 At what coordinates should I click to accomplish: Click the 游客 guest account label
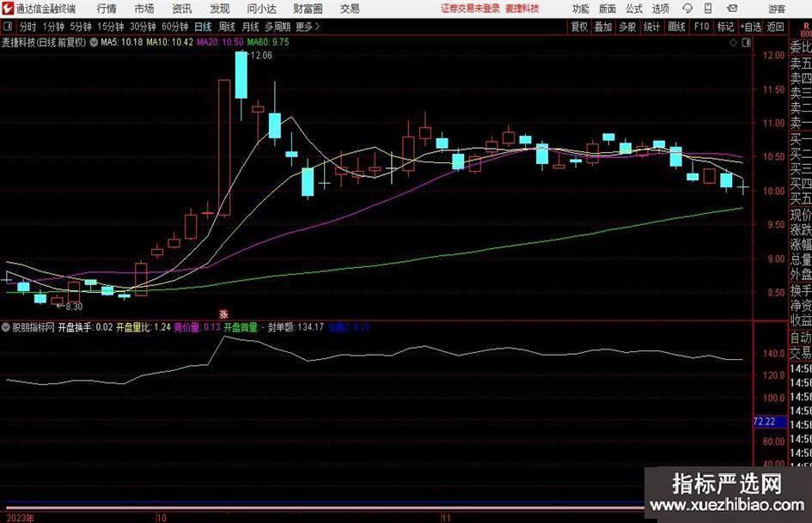coord(777,9)
